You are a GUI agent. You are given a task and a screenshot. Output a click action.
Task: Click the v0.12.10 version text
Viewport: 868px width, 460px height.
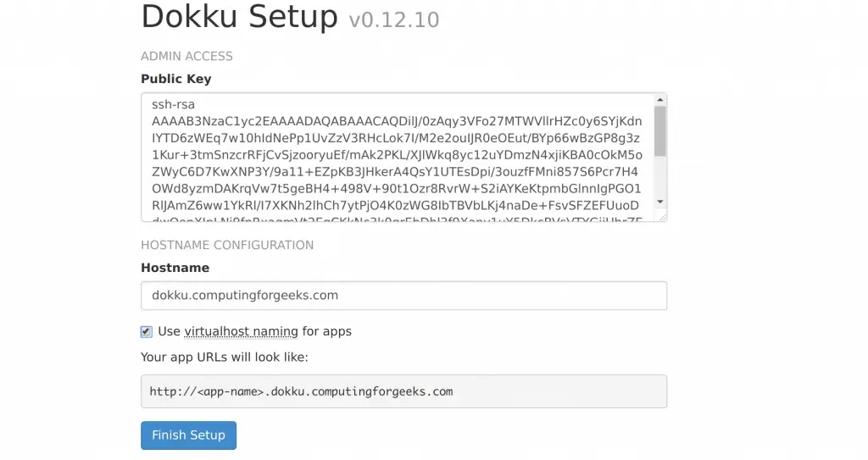coord(394,20)
